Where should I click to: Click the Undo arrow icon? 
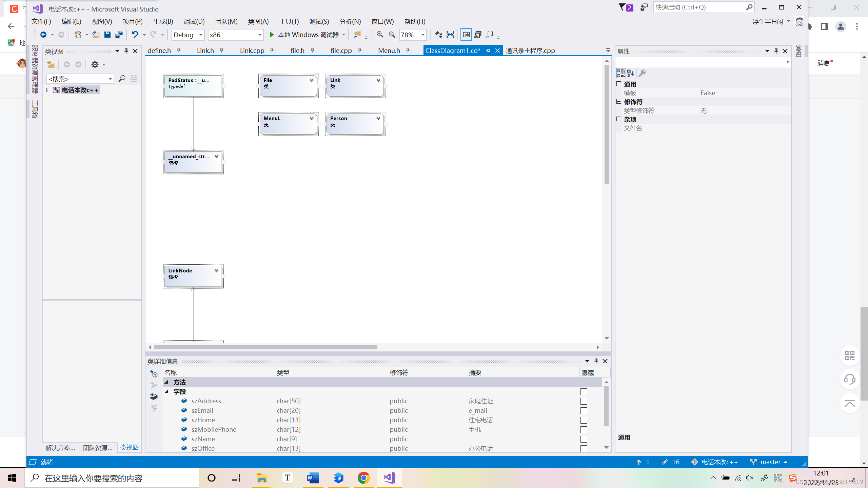(135, 35)
